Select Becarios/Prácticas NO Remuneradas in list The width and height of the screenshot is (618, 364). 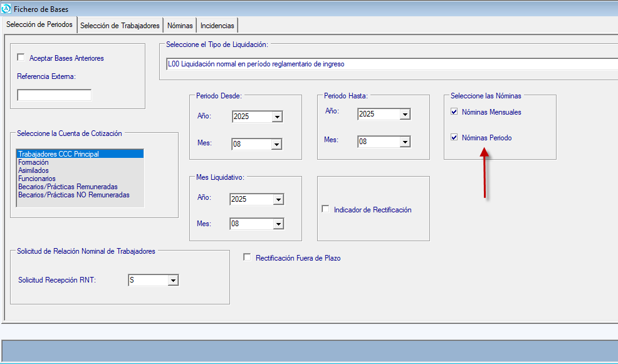[x=74, y=195]
